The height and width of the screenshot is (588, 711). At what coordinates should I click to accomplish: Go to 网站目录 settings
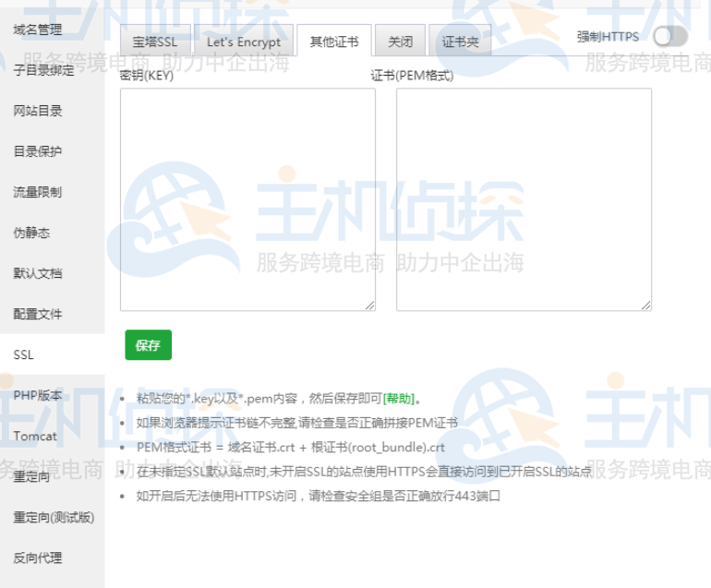click(x=38, y=111)
